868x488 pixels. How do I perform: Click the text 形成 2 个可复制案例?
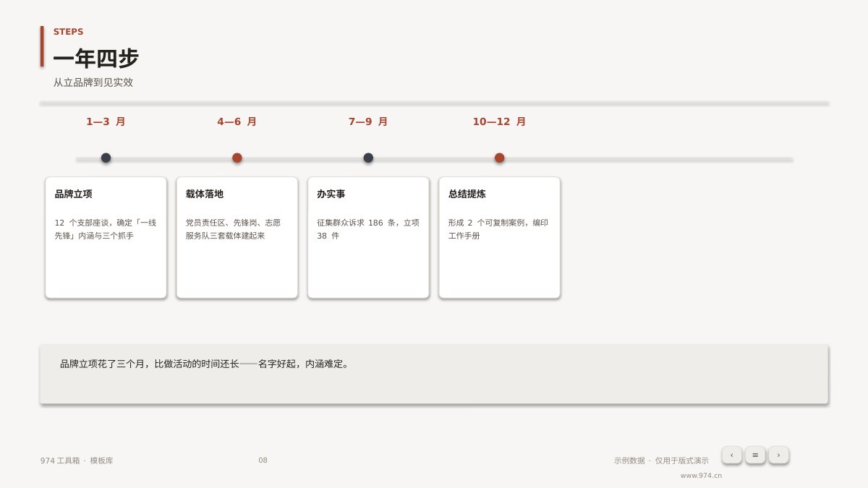488,223
